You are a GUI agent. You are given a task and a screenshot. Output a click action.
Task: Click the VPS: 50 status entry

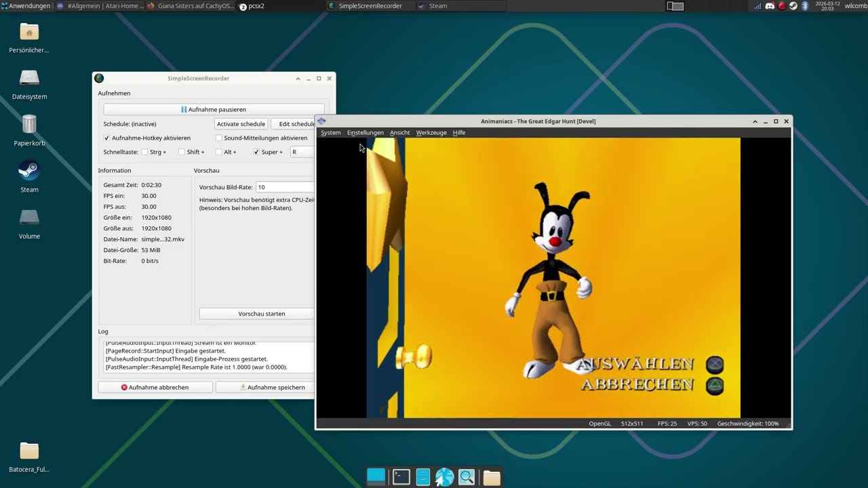697,424
